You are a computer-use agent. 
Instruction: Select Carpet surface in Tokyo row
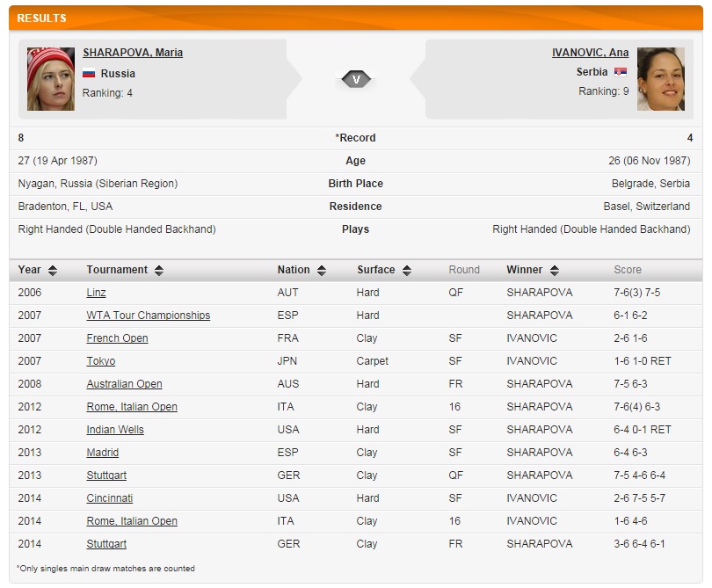pyautogui.click(x=373, y=361)
